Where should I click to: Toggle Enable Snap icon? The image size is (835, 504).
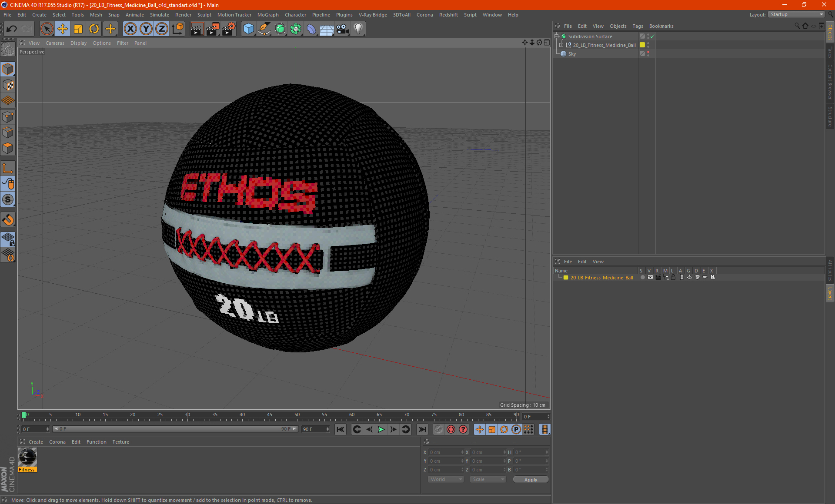pos(8,219)
